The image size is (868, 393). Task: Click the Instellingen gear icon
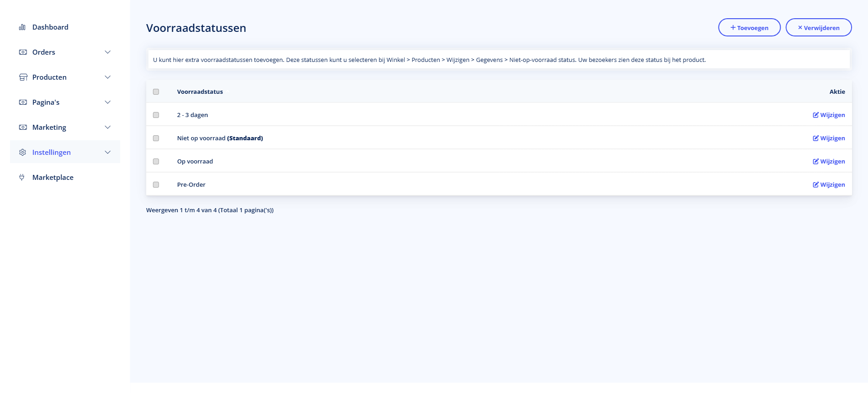[23, 153]
